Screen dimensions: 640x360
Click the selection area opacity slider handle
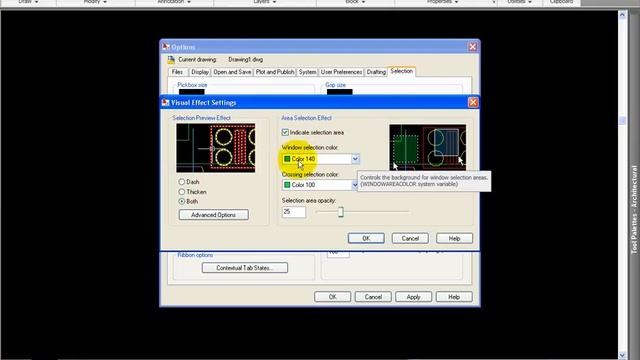click(x=340, y=212)
